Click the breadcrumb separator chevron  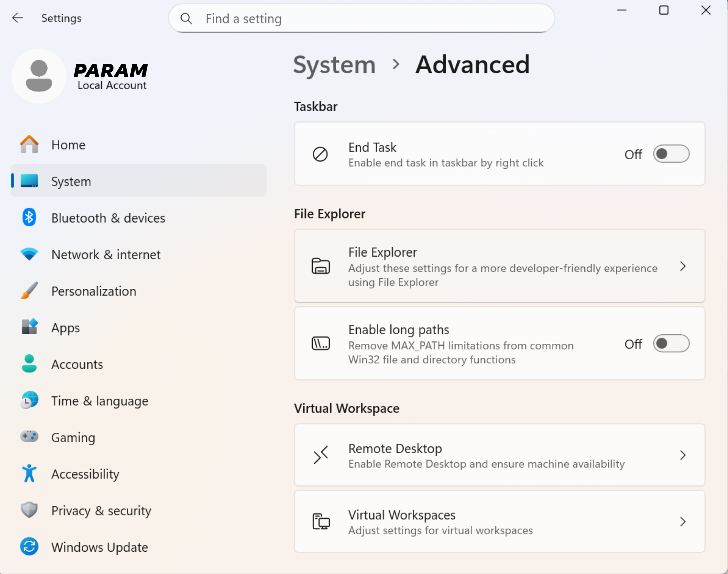coord(396,65)
